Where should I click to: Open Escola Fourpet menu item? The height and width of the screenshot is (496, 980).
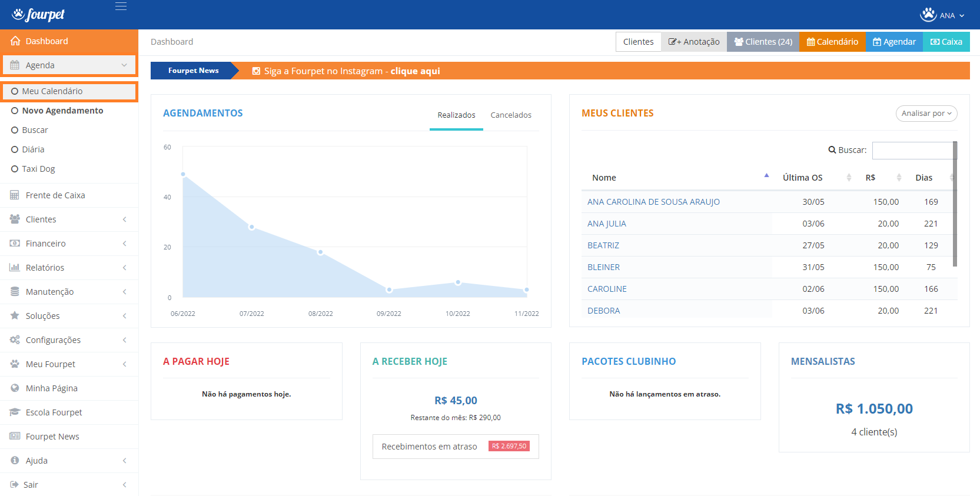[x=69, y=412]
